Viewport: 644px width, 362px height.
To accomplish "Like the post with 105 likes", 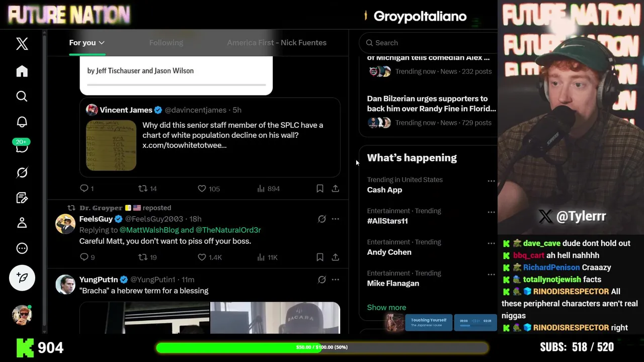I will point(208,189).
